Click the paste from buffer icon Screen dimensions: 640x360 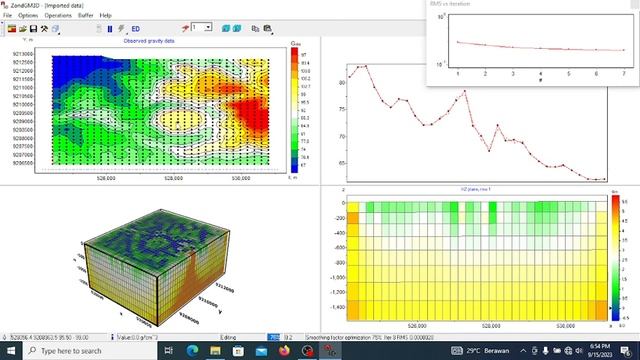pyautogui.click(x=267, y=29)
